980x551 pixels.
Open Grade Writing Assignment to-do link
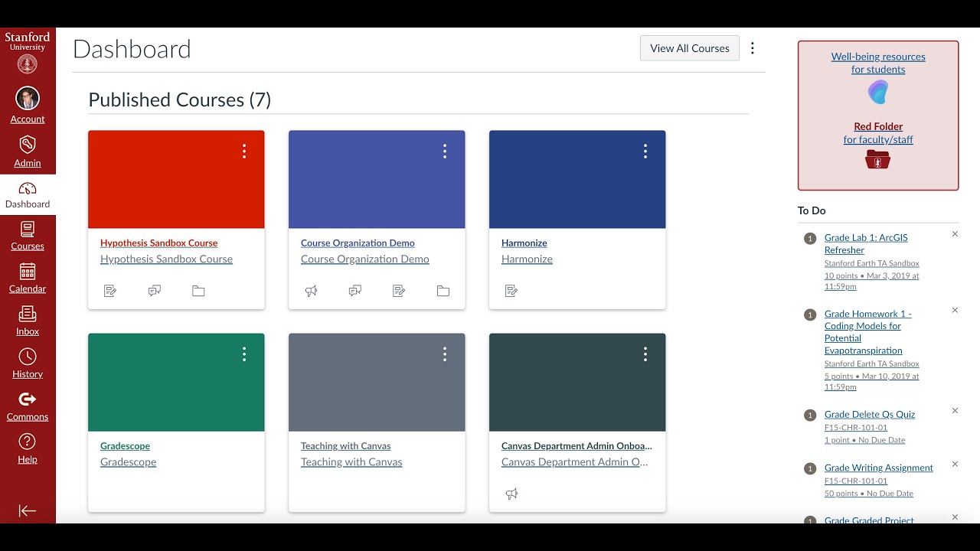pyautogui.click(x=878, y=468)
